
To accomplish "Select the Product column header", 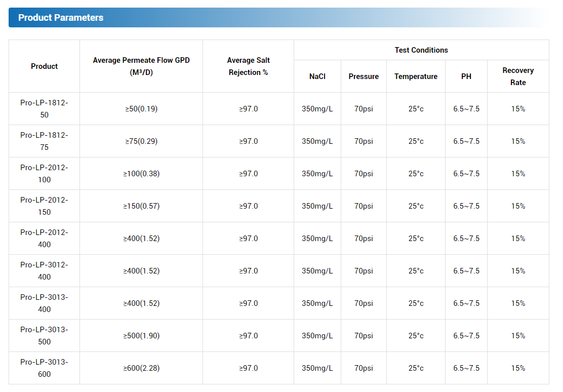I will [x=44, y=66].
